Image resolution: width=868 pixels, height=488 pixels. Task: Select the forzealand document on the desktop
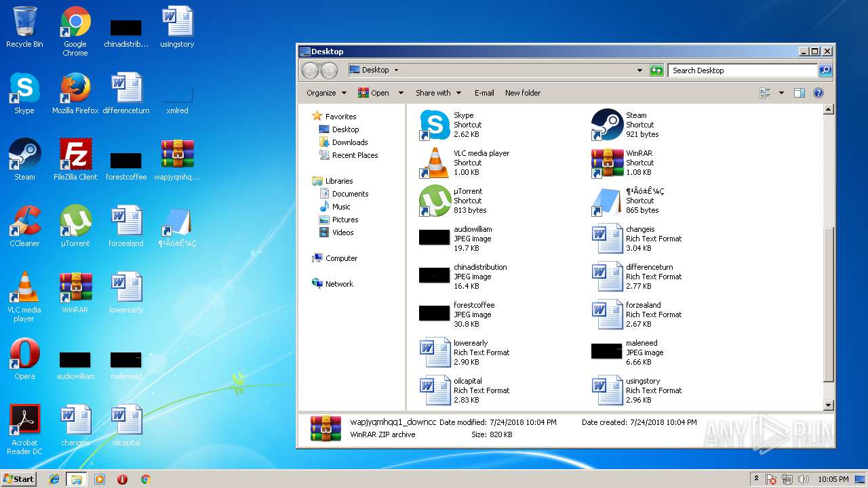tap(126, 226)
